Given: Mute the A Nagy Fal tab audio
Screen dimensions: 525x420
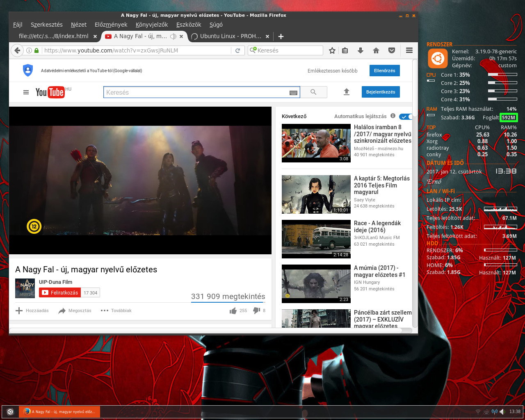Looking at the screenshot, I should pos(173,37).
